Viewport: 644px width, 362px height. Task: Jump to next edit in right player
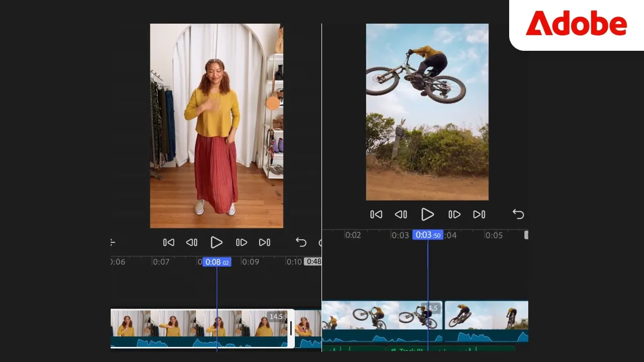coord(479,215)
